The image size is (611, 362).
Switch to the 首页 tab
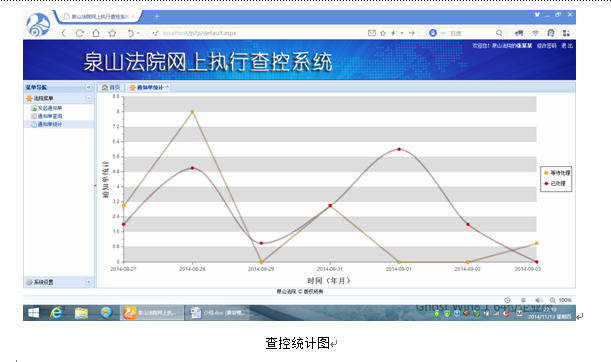(111, 87)
